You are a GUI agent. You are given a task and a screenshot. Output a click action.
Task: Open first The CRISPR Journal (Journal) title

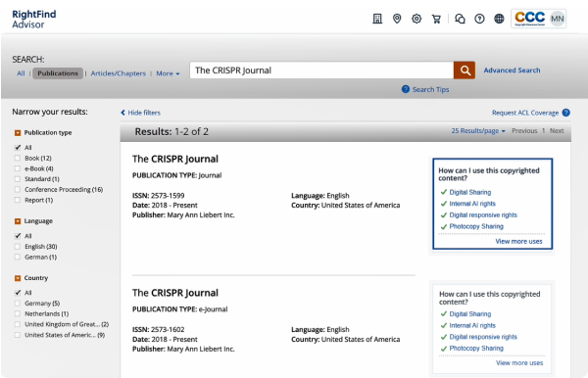(x=175, y=159)
